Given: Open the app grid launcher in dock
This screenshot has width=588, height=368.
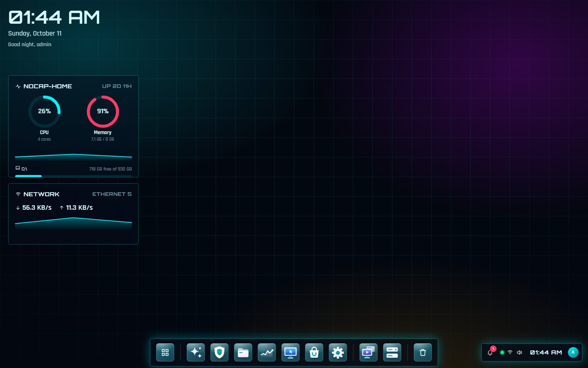Looking at the screenshot, I should tap(165, 352).
